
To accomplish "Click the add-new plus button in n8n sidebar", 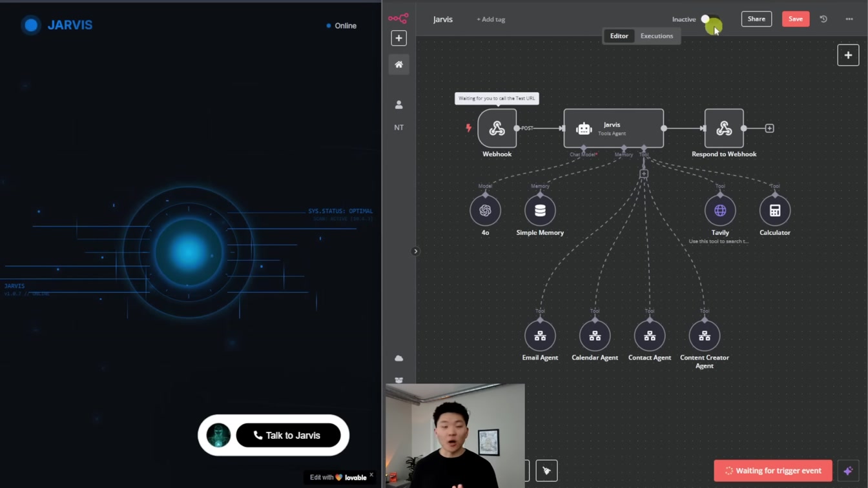I will click(398, 38).
